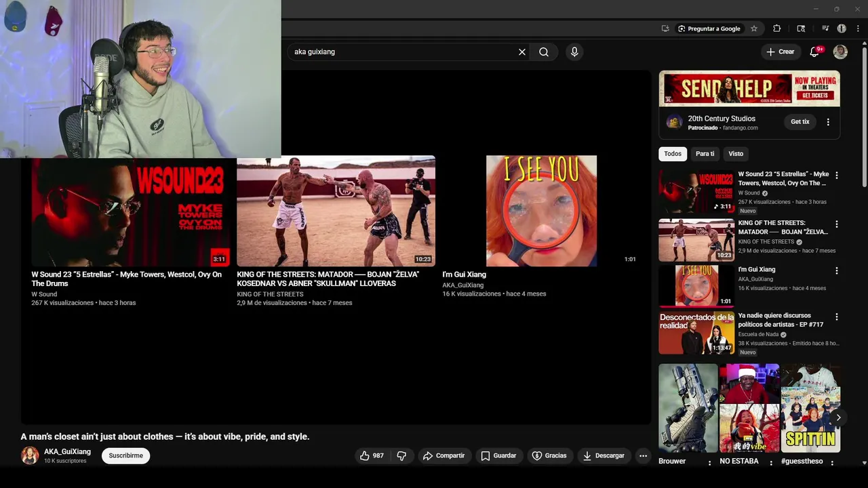Image resolution: width=868 pixels, height=488 pixels.
Task: Click the magnifying glass search button
Action: 544,52
